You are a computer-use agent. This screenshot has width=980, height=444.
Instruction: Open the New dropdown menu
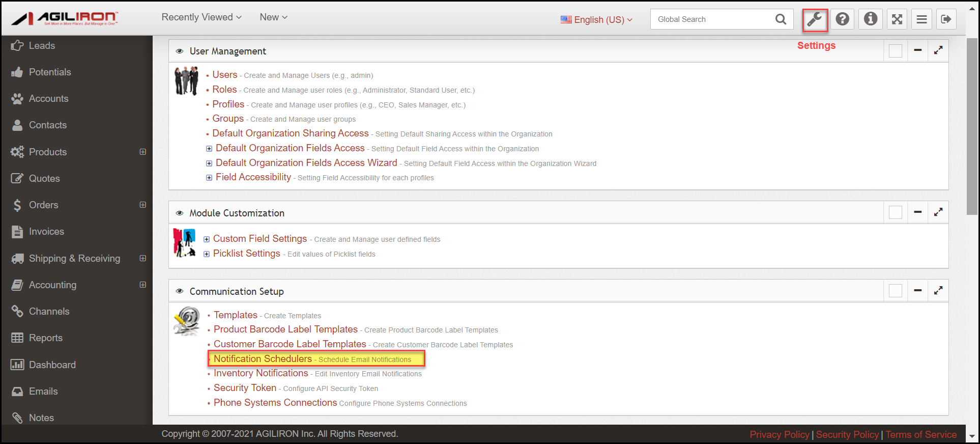click(274, 17)
